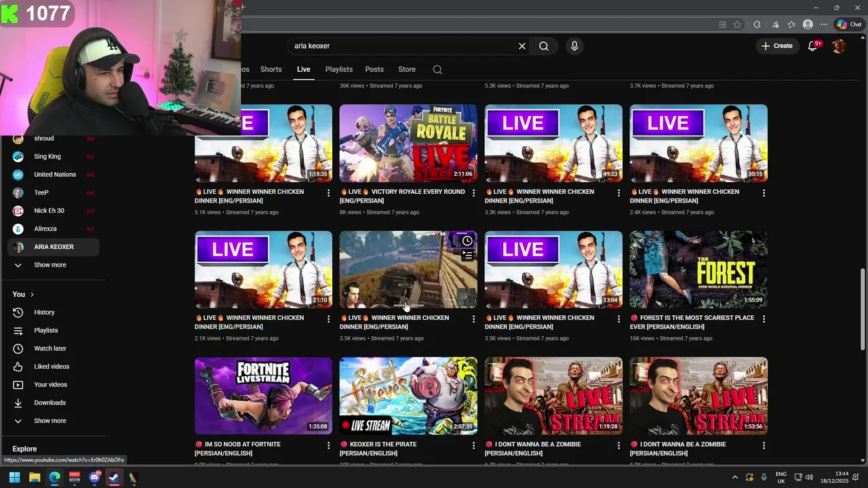Open Fortnite Livestream 1:35:08 thumbnail
868x488 pixels.
click(263, 396)
